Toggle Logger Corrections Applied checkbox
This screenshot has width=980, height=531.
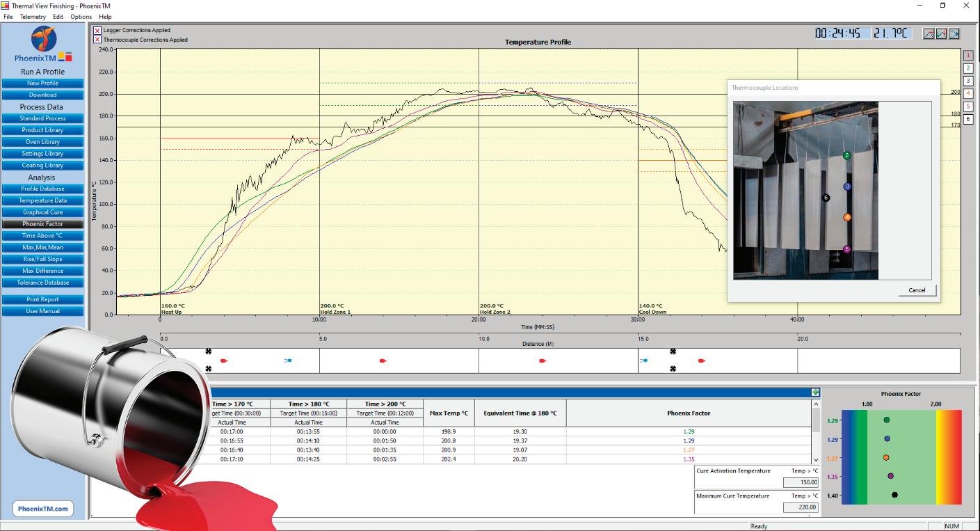click(x=97, y=31)
